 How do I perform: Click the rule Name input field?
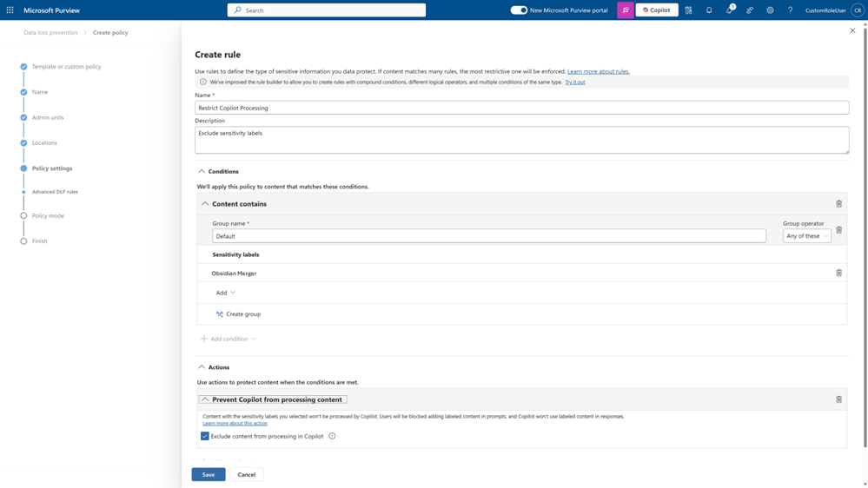coord(521,108)
